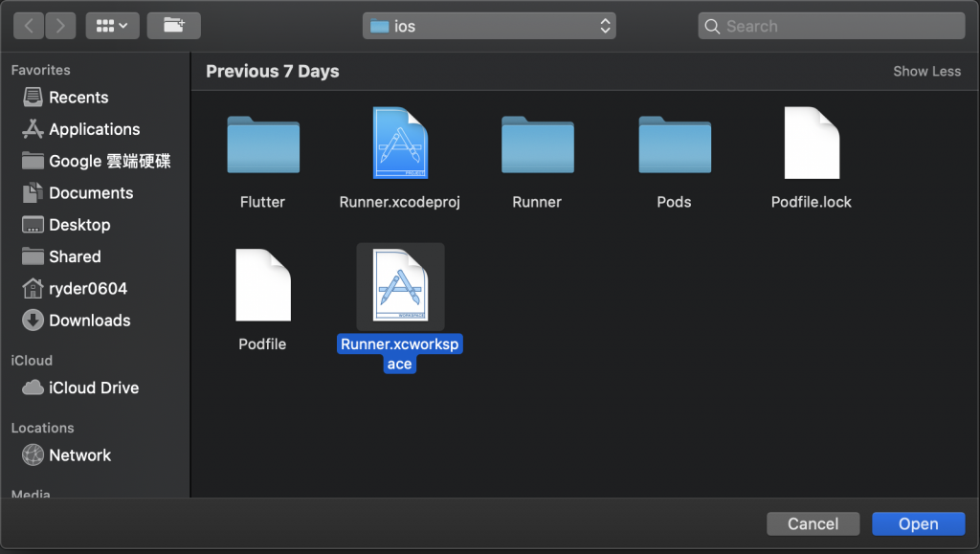Open ryder0604 home folder in sidebar
980x554 pixels.
pyautogui.click(x=75, y=289)
